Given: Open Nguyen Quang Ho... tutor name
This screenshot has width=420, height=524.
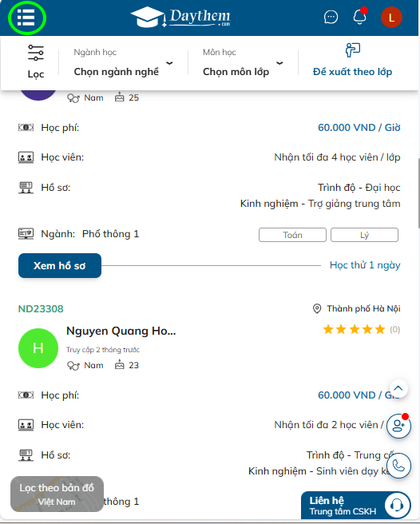Looking at the screenshot, I should (121, 331).
